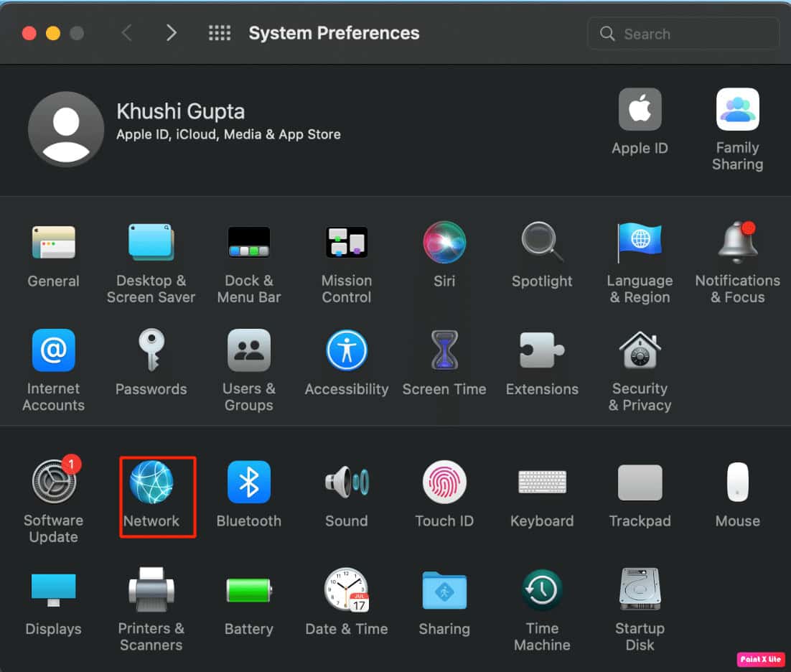Open Apple ID preferences
791x672 pixels.
click(640, 109)
